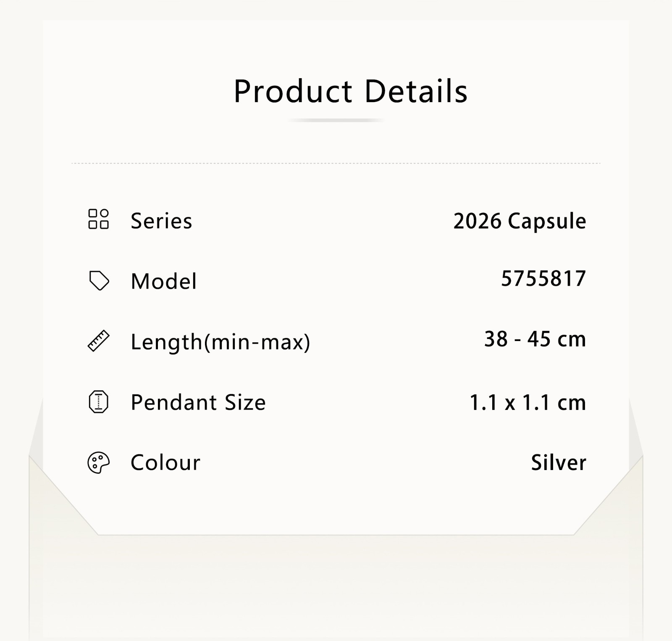Select the Pendant Size label
The image size is (672, 641).
(x=198, y=402)
